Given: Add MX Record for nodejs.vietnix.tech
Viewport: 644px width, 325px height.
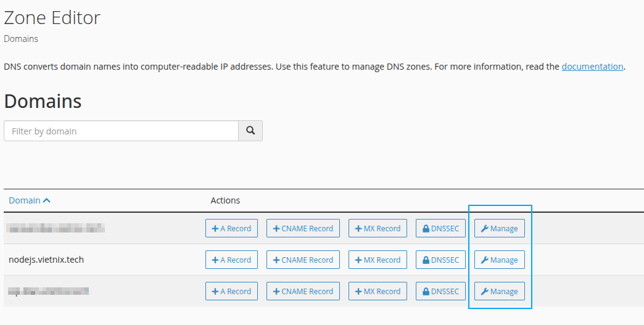Looking at the screenshot, I should (378, 260).
